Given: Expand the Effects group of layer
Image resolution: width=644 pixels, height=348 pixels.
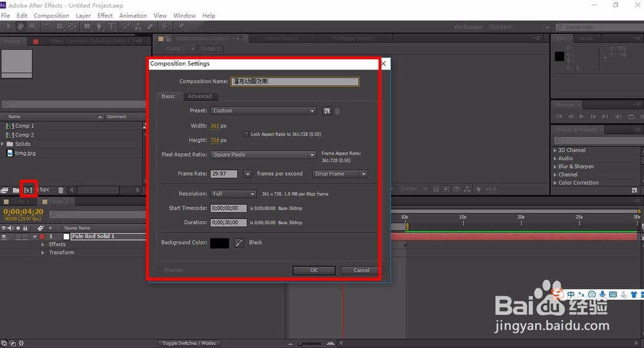Looking at the screenshot, I should 43,244.
